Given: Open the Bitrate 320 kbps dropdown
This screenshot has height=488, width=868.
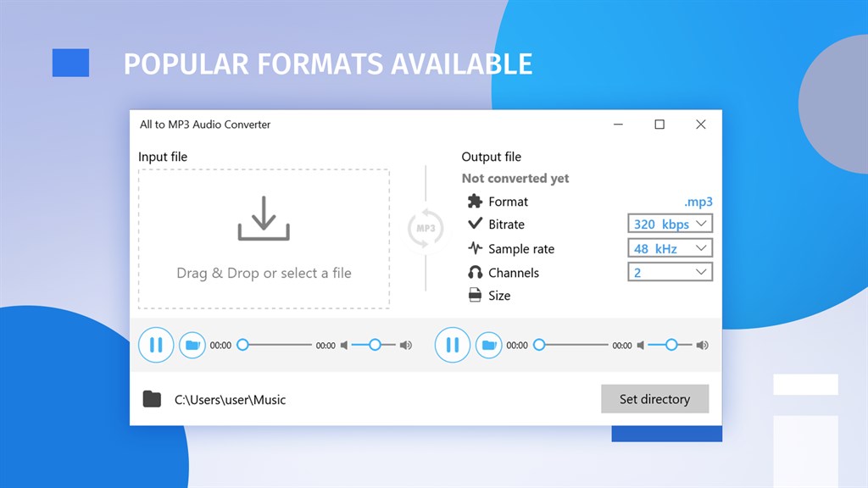Looking at the screenshot, I should click(670, 224).
